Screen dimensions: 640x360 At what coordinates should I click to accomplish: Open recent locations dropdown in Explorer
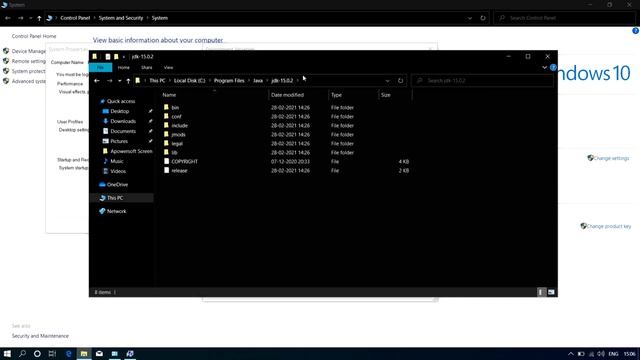point(120,81)
